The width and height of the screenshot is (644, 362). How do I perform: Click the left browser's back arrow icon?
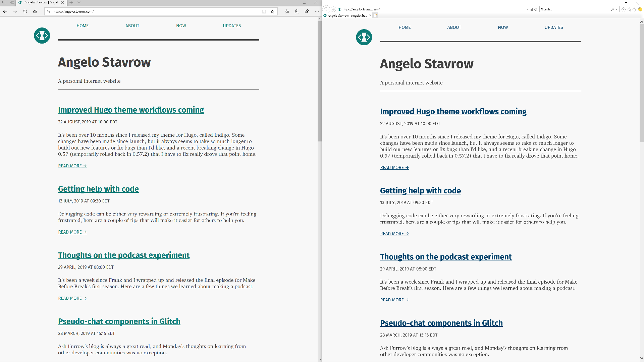(5, 11)
